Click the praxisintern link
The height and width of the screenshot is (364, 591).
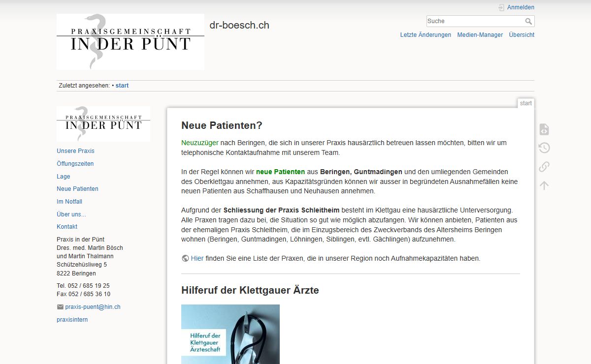coord(72,320)
